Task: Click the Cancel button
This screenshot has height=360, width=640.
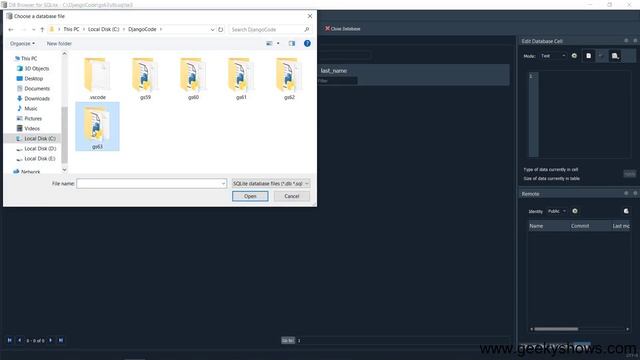Action: [292, 196]
